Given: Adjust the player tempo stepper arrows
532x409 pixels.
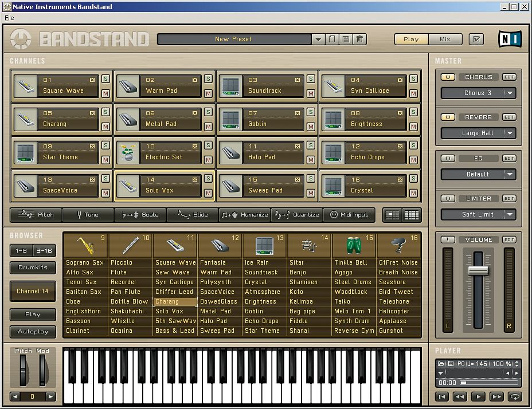Looking at the screenshot, I should coord(517,364).
